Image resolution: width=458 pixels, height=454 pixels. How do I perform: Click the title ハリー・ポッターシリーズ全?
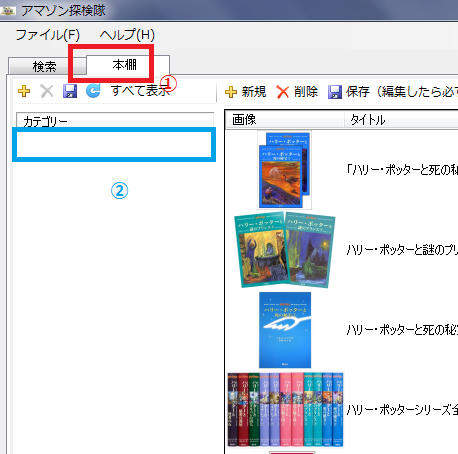point(402,410)
